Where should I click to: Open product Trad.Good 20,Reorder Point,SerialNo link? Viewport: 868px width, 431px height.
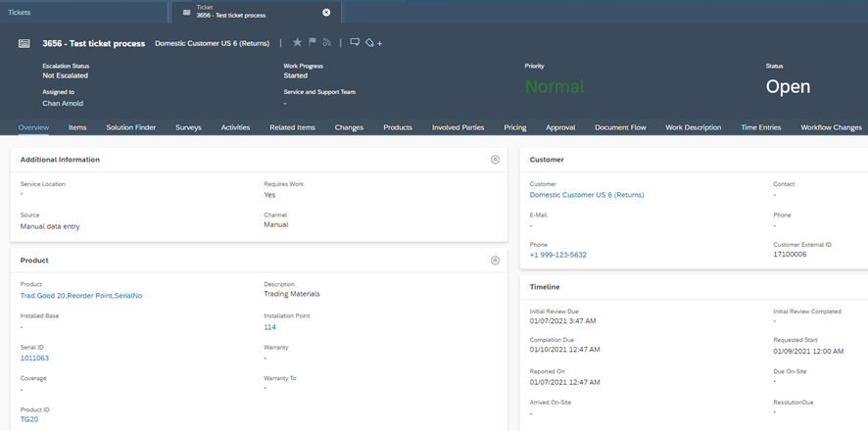[x=81, y=296]
